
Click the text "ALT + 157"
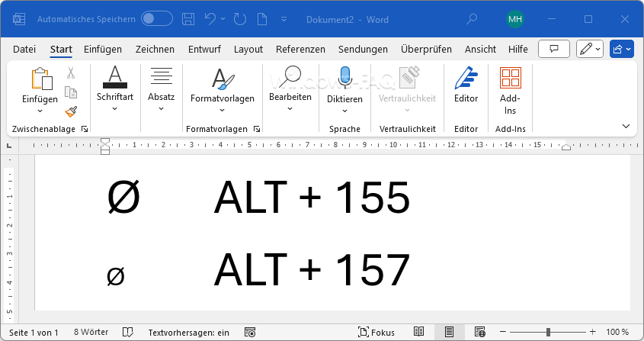coord(312,269)
